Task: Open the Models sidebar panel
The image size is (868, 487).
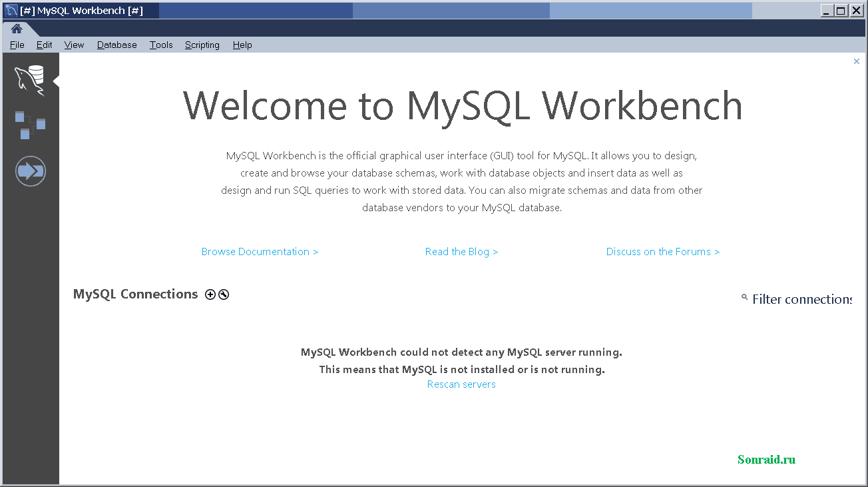Action: coord(30,125)
